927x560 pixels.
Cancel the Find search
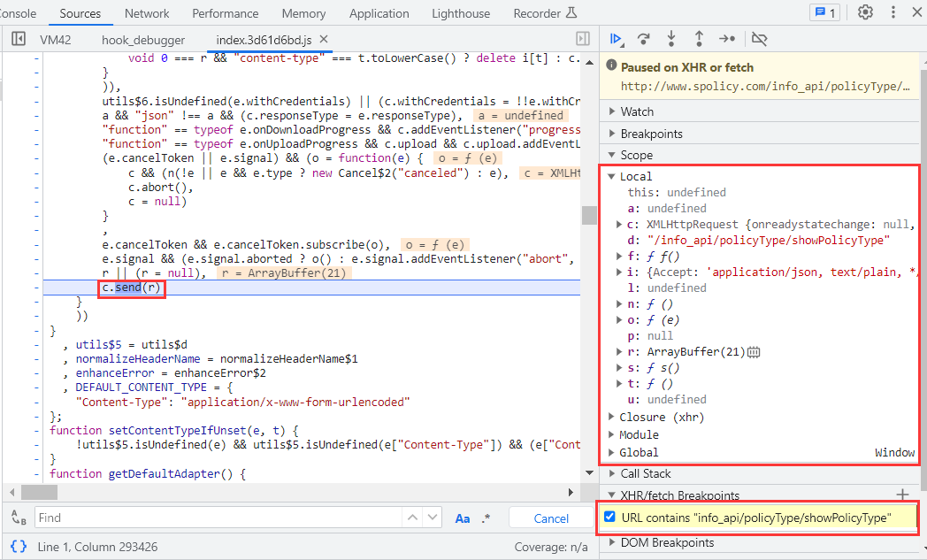[x=551, y=518]
